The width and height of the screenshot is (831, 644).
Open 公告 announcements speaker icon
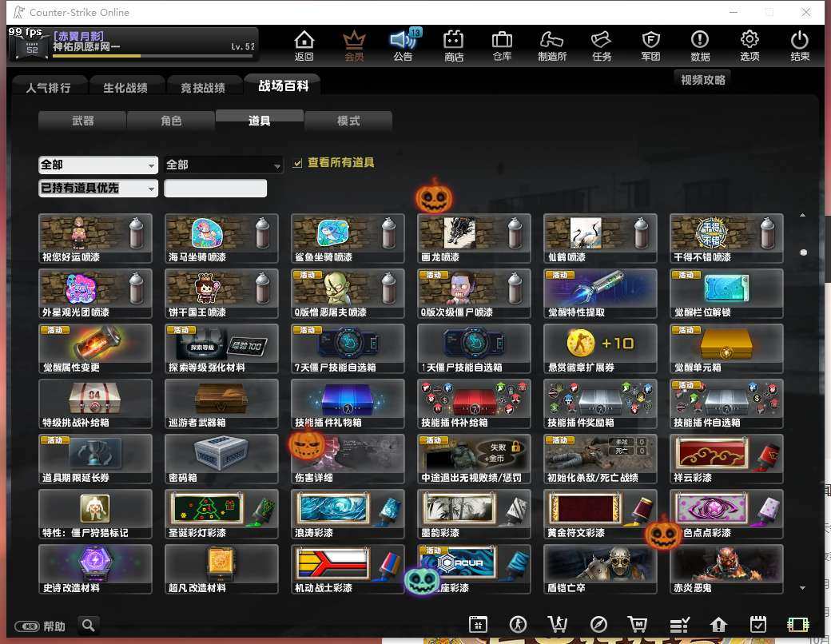tap(404, 46)
